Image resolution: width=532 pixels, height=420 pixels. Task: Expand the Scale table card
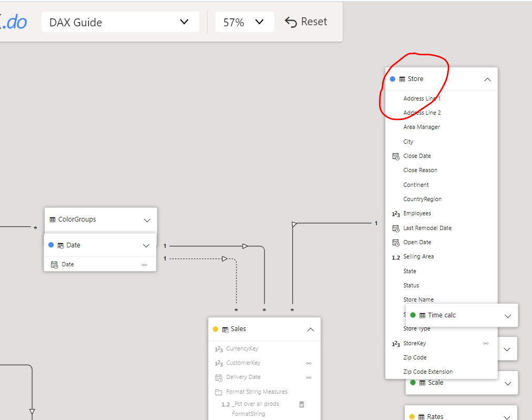(508, 384)
